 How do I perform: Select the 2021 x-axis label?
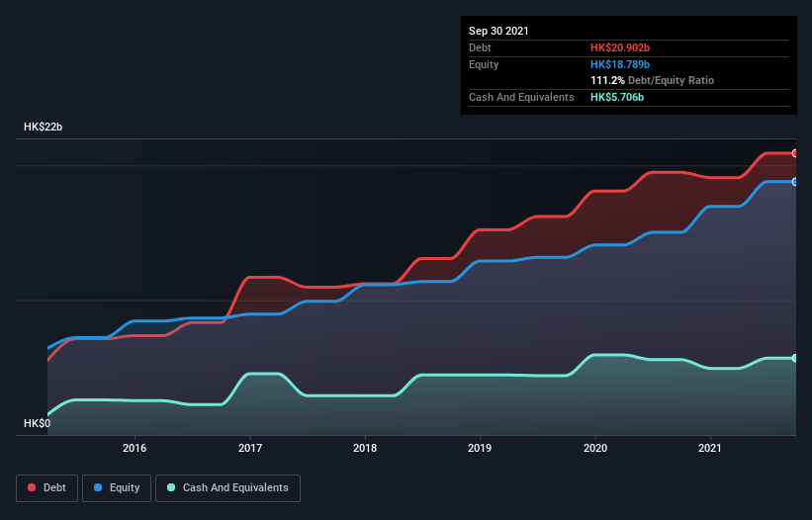710,448
